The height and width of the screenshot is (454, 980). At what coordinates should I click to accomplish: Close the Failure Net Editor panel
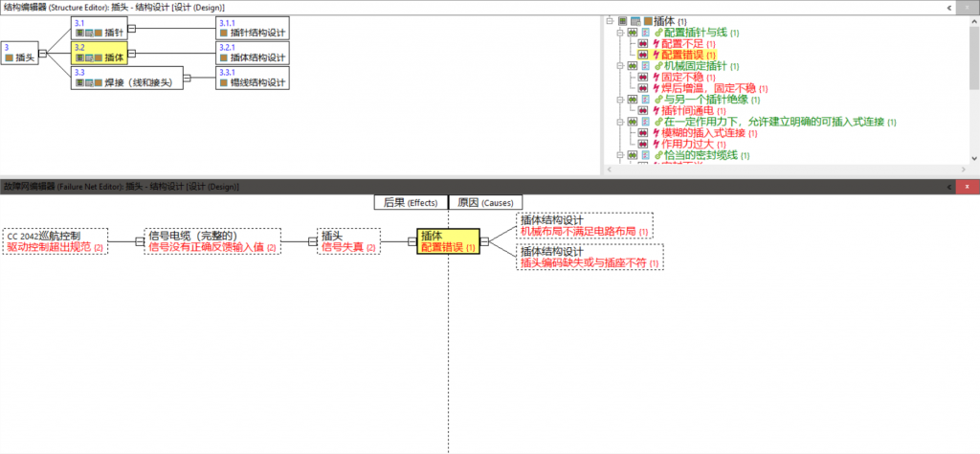click(968, 185)
